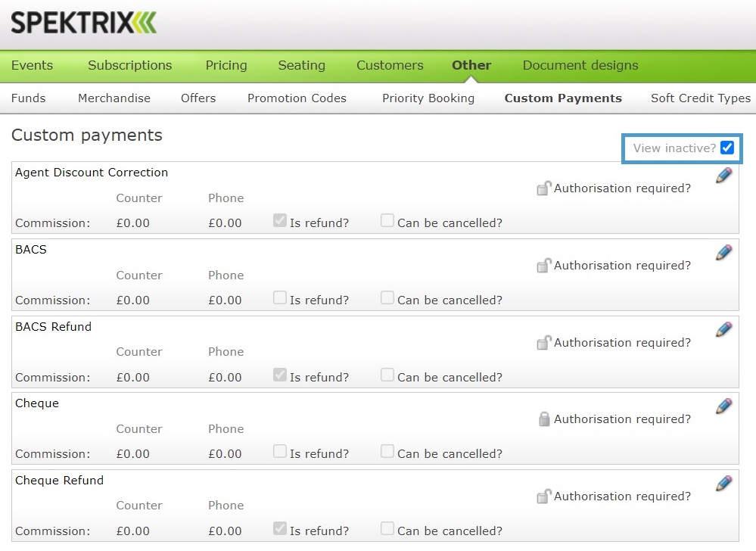Viewport: 756px width, 551px height.
Task: Edit the Agent Discount Correction payment
Action: (x=723, y=175)
